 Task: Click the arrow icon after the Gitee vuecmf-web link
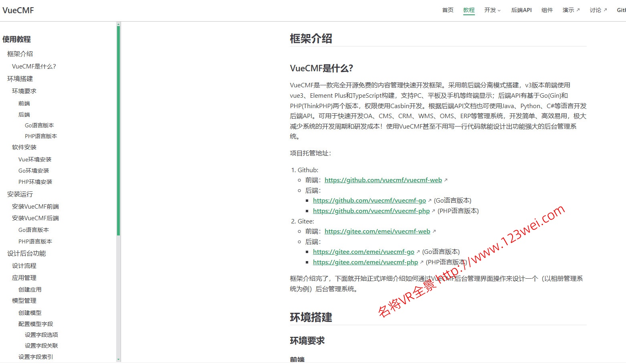(x=434, y=231)
